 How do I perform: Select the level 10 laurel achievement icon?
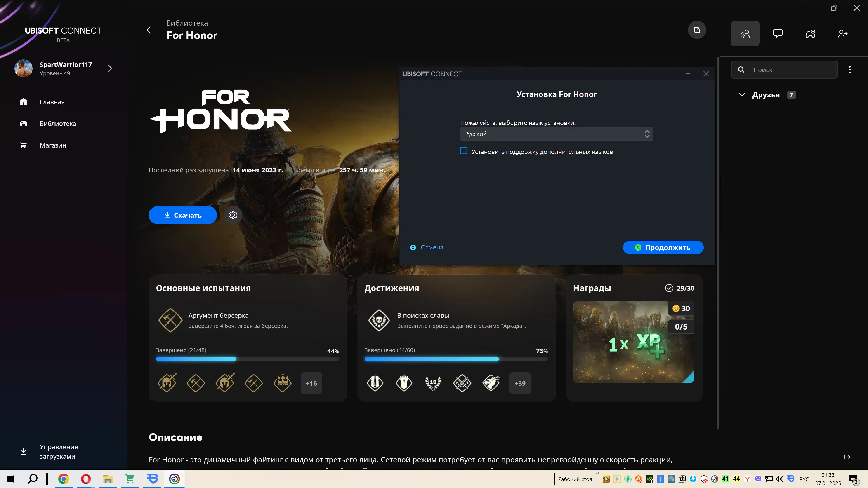pyautogui.click(x=433, y=383)
